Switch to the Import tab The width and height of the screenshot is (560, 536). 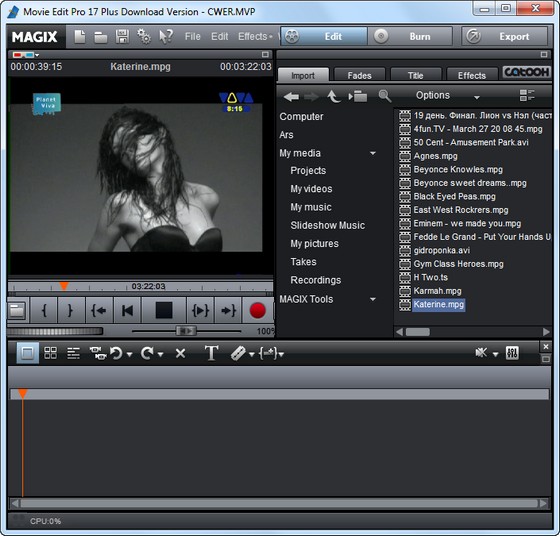[303, 75]
